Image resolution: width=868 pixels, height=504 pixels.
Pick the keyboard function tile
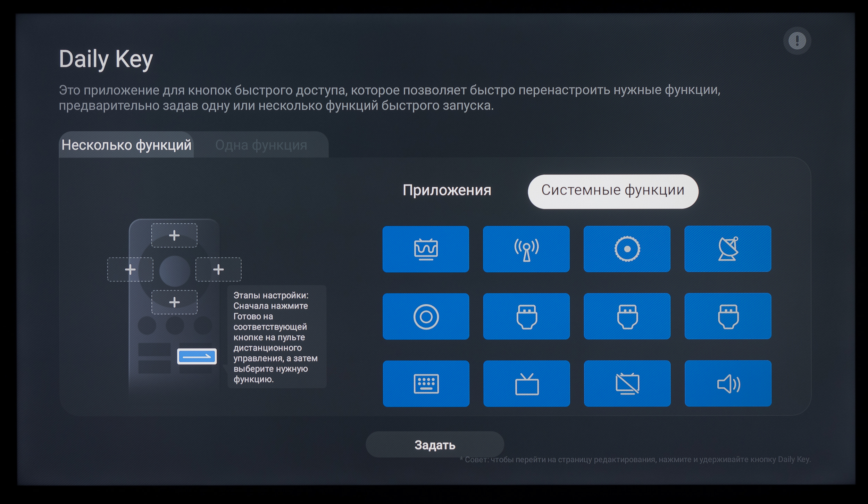[426, 383]
